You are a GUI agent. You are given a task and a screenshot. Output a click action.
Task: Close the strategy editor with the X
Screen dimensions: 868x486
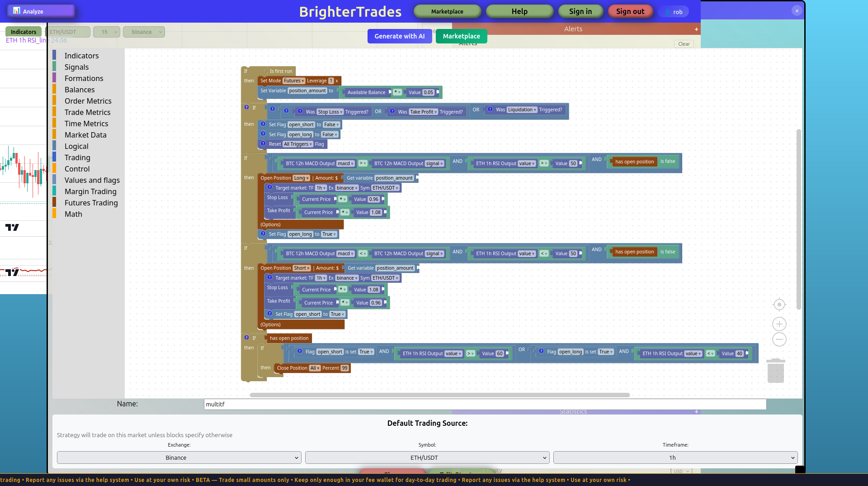(797, 11)
